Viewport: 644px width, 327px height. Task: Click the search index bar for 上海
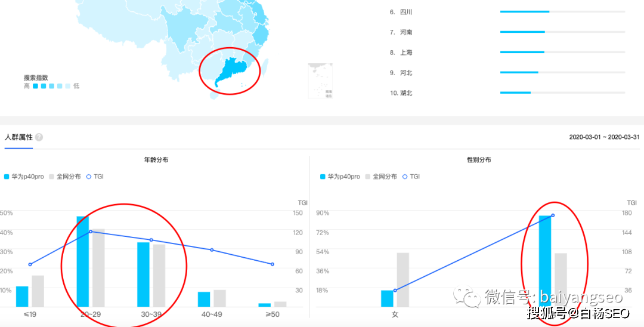[x=562, y=52]
